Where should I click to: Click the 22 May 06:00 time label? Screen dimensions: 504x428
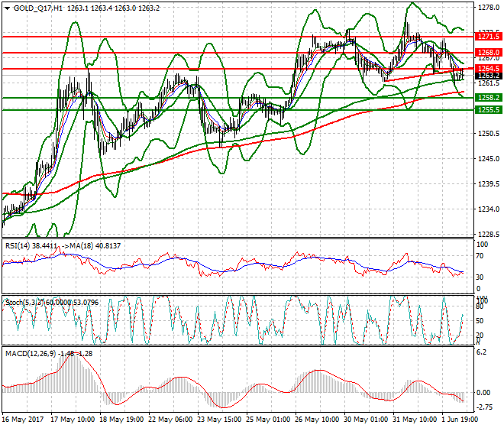(170, 420)
